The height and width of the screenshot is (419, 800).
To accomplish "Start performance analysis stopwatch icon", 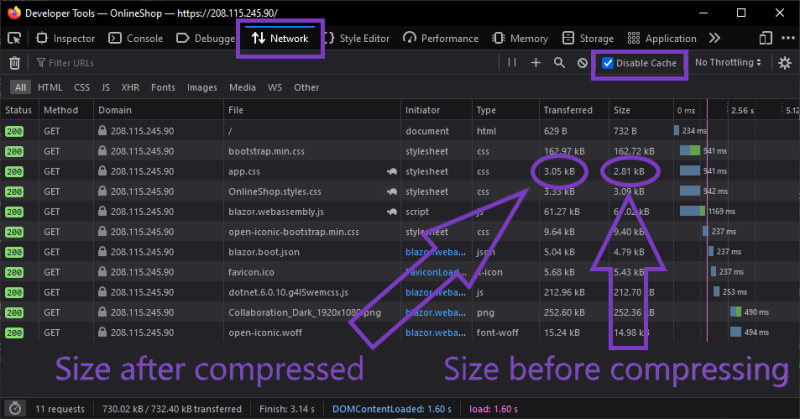I will [15, 408].
